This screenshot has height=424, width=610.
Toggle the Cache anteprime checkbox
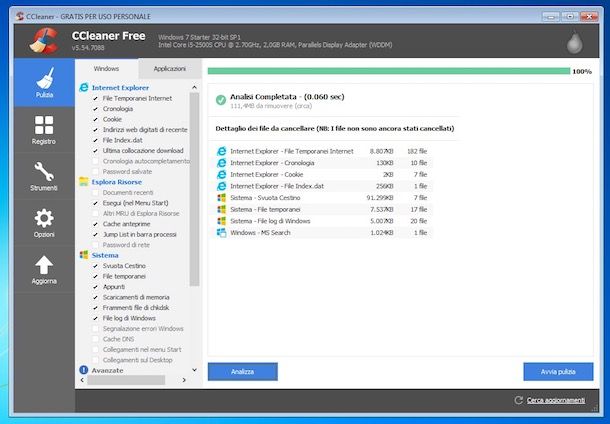pos(95,224)
